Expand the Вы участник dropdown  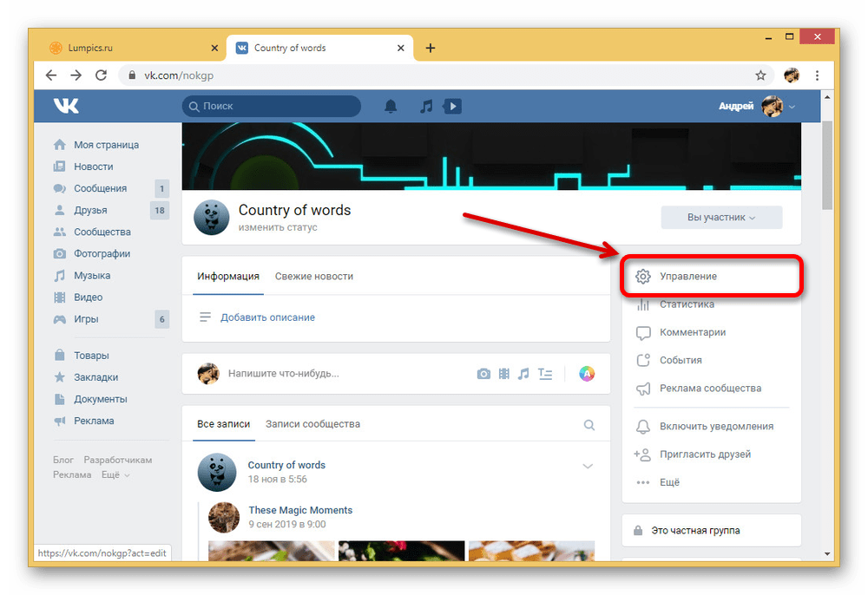coord(721,218)
